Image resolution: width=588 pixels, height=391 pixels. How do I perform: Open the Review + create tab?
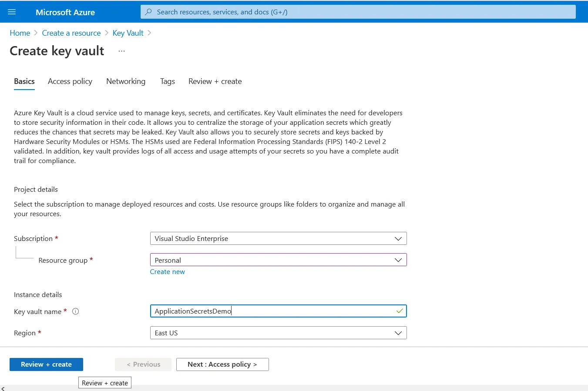coord(215,81)
